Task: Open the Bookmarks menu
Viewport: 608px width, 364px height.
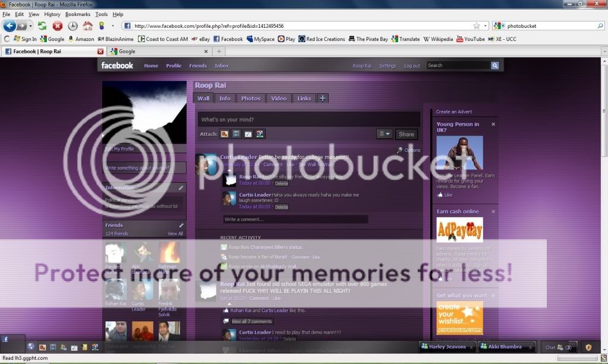Action: (x=78, y=14)
